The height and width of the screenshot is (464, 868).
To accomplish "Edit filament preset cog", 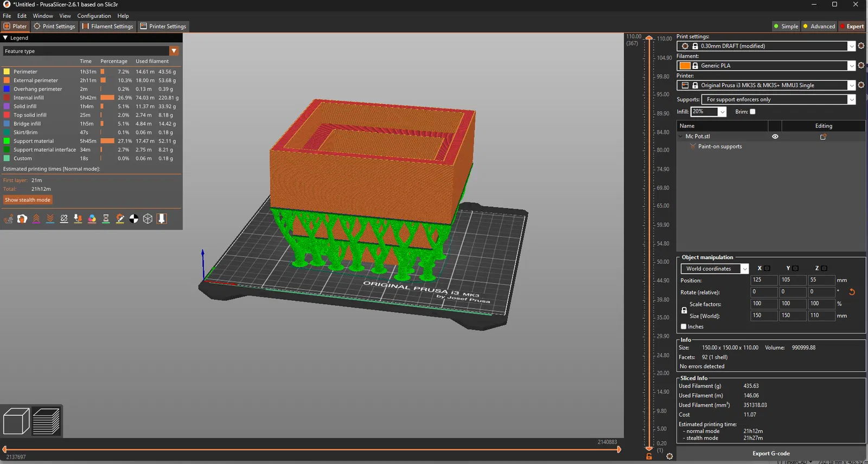I will 861,66.
